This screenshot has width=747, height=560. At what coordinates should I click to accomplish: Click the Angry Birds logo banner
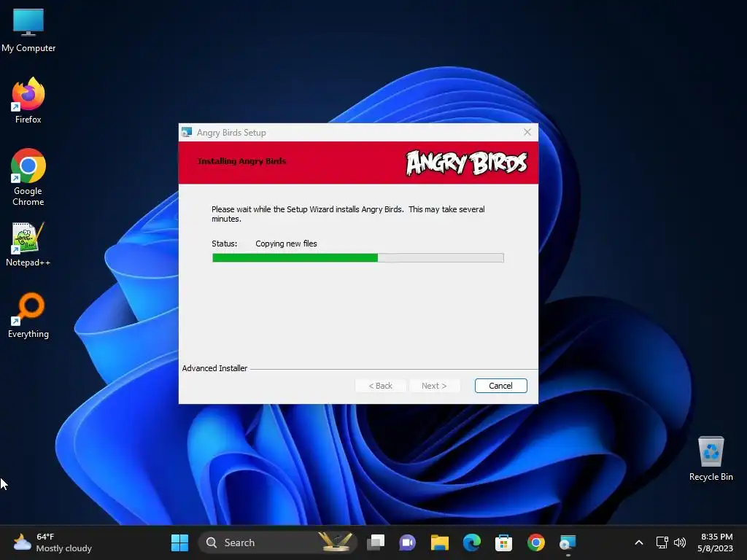(466, 163)
